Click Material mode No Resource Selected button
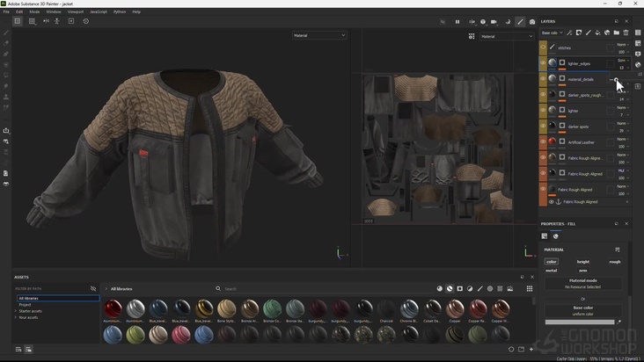Viewport: 644px width, 362px height. (x=582, y=284)
